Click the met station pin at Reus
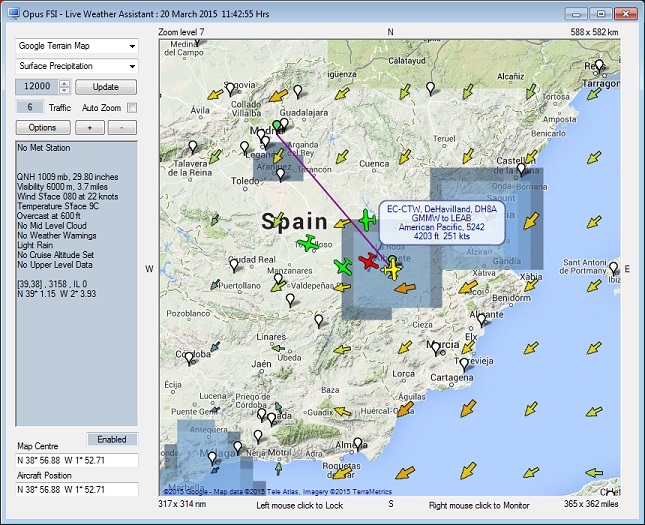This screenshot has width=645, height=525. (x=599, y=66)
